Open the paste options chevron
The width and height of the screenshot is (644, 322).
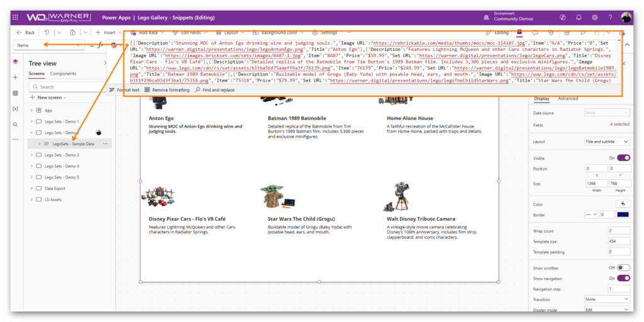pos(85,33)
